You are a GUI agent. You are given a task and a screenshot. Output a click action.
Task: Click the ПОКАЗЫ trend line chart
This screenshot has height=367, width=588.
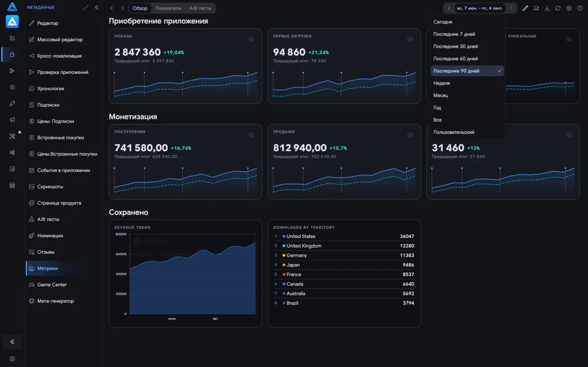185,84
